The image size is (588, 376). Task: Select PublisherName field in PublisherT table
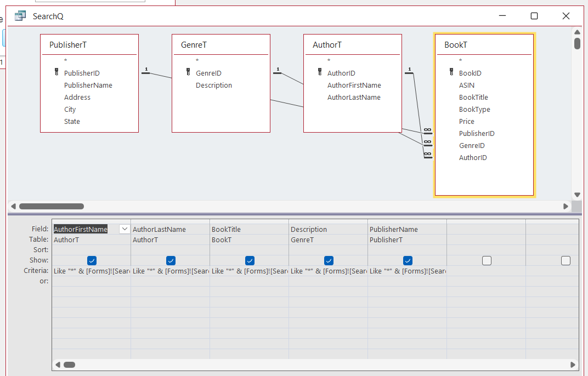88,86
